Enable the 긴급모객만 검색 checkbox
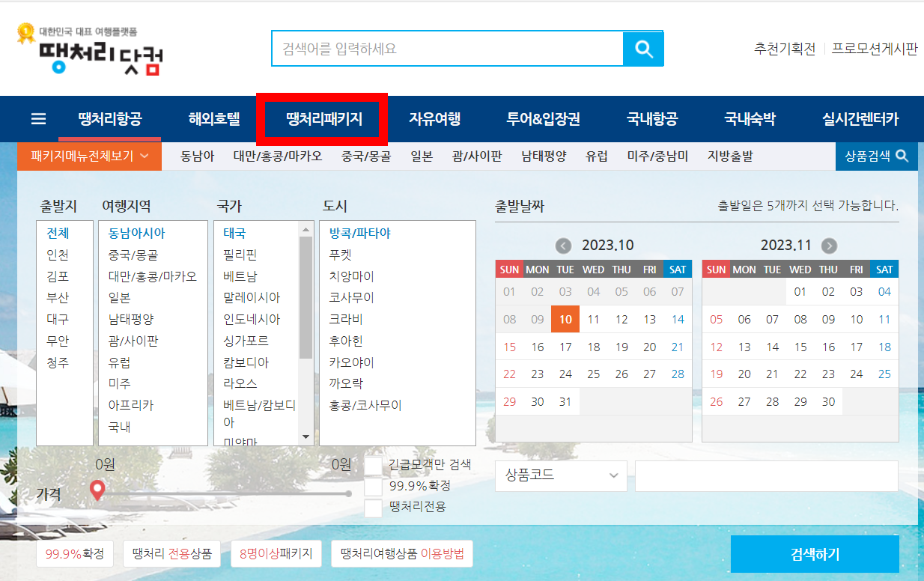 372,464
